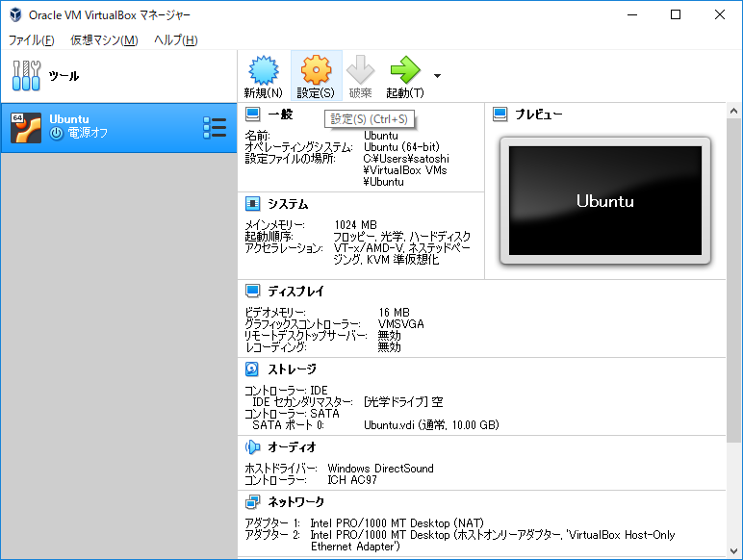Open the 仮想マシン(M) menu
The height and width of the screenshot is (560, 743).
[104, 40]
